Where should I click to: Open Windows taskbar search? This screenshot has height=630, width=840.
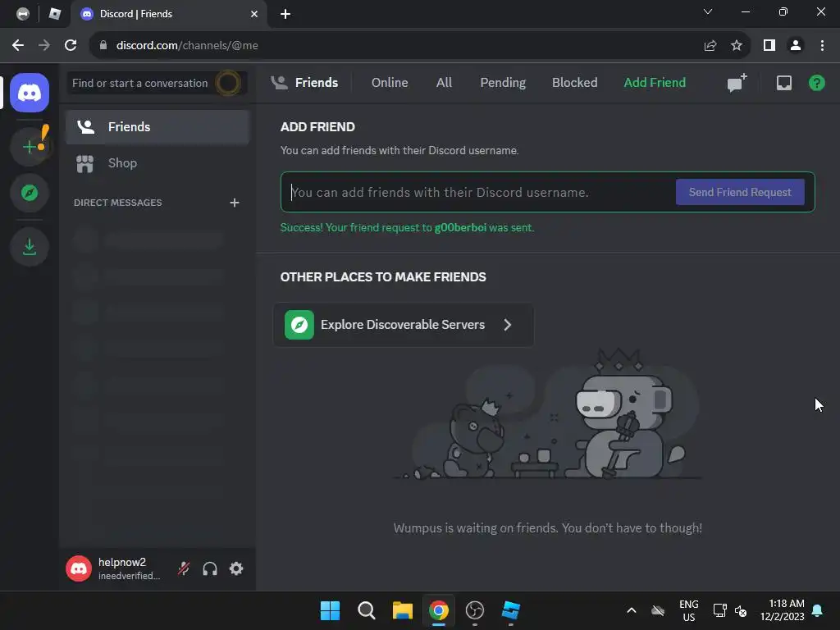pos(367,610)
